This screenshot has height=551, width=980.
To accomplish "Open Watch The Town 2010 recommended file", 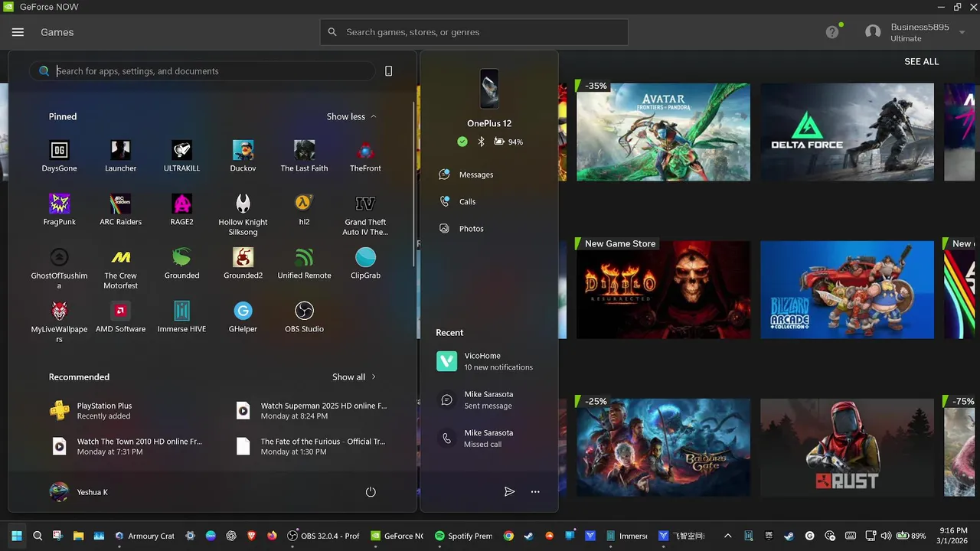I will (126, 446).
